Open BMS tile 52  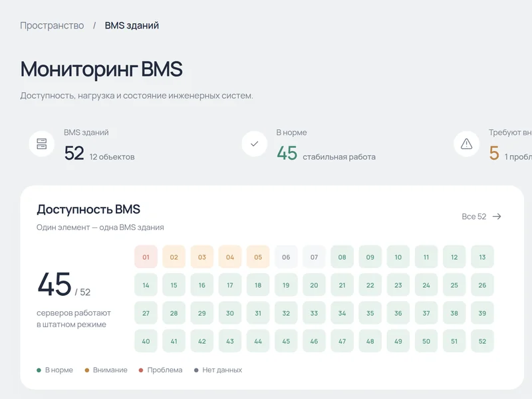[x=483, y=341]
